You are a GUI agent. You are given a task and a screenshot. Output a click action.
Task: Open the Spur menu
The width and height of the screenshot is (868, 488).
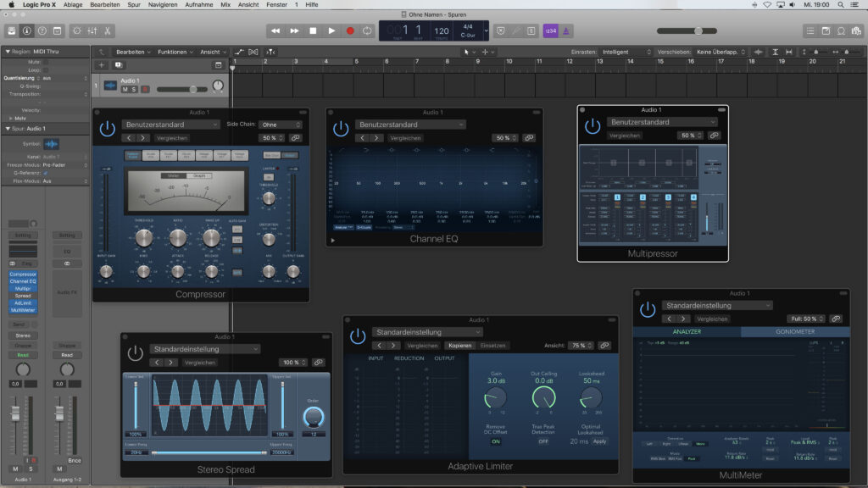[133, 4]
